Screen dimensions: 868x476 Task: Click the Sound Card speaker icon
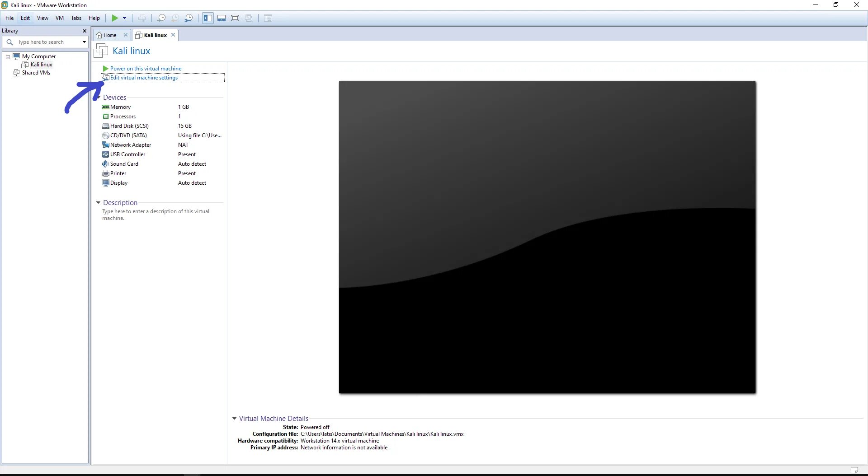(x=106, y=164)
